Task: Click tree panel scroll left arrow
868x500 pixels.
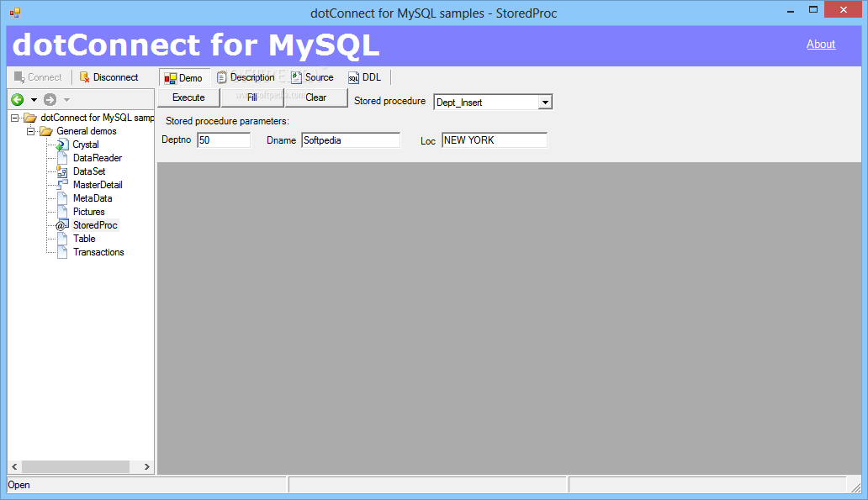Action: pyautogui.click(x=14, y=467)
